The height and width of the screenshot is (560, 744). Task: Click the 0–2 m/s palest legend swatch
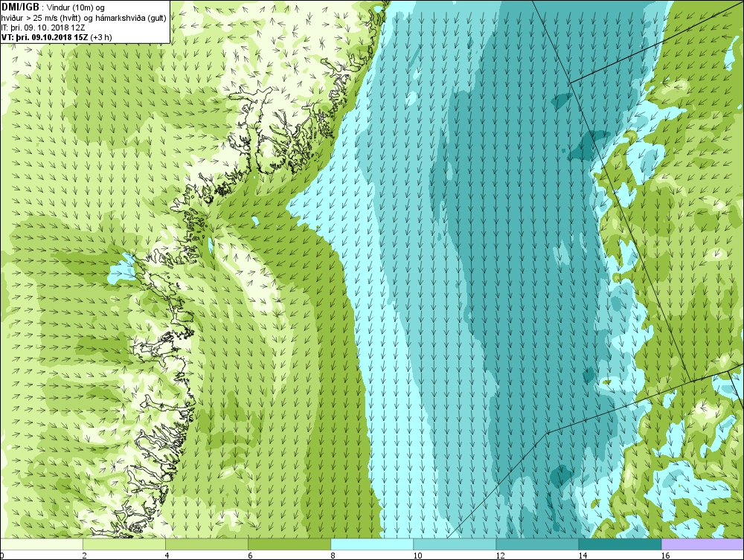(x=42, y=544)
